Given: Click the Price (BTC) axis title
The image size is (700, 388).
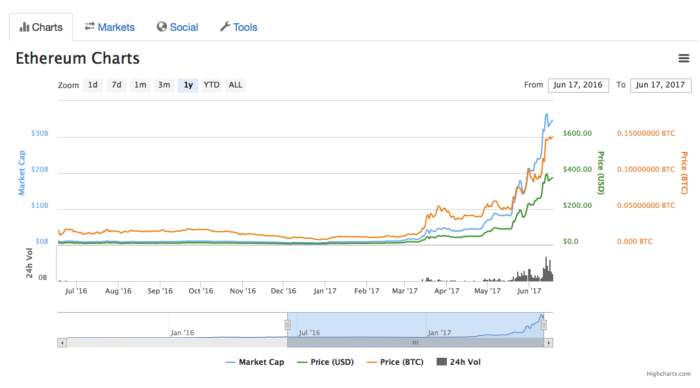Looking at the screenshot, I should pyautogui.click(x=684, y=173).
